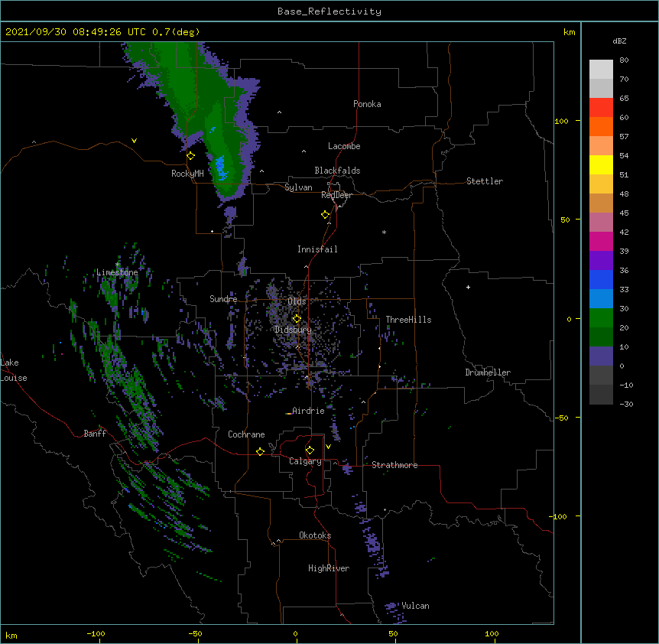Click the Banff label

pos(95,434)
